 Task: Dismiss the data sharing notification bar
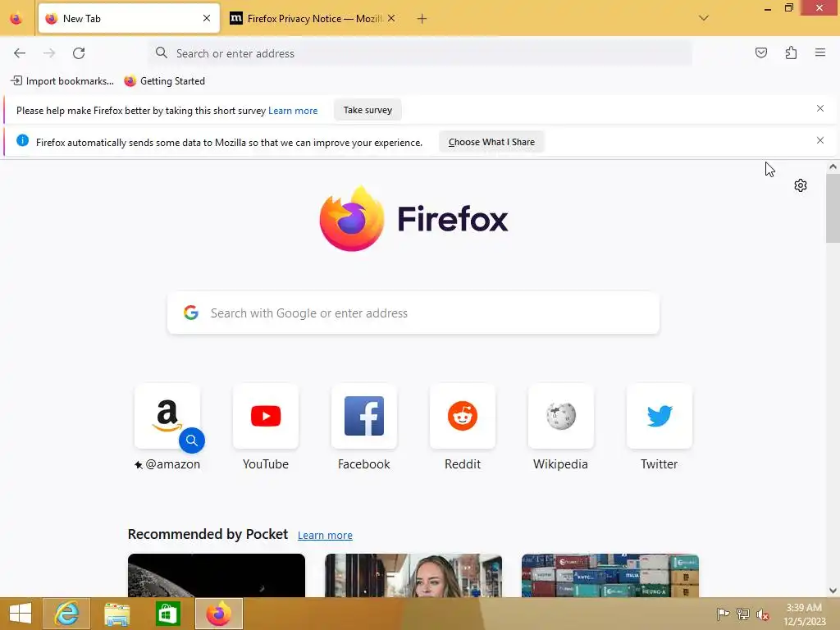(820, 140)
